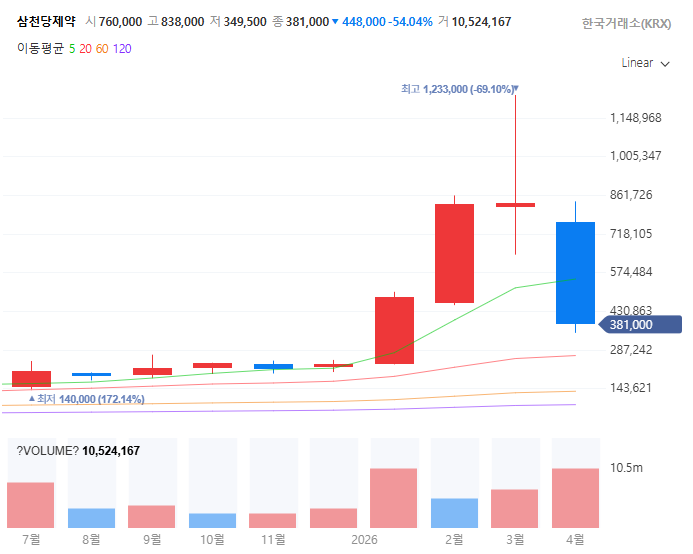Click the 381,000 current price tag

(640, 325)
